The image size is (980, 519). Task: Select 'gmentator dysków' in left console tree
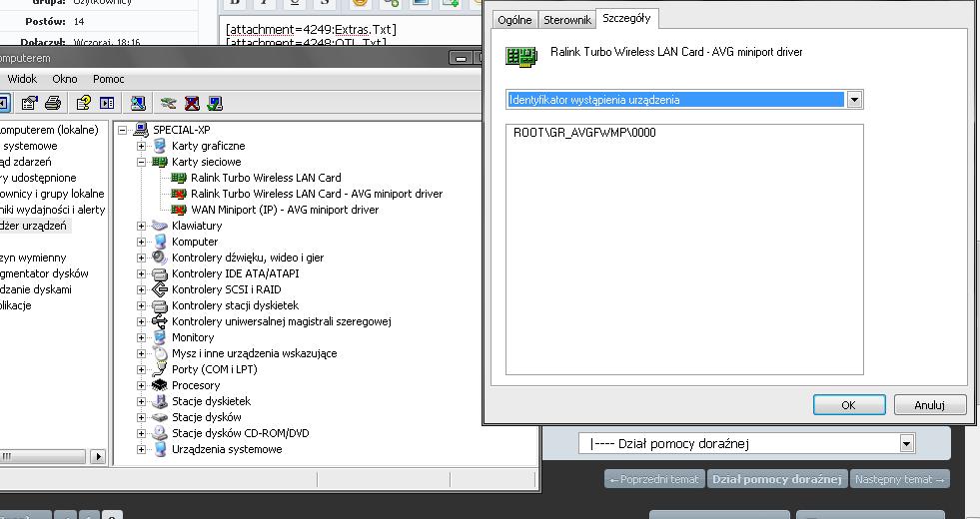[44, 273]
